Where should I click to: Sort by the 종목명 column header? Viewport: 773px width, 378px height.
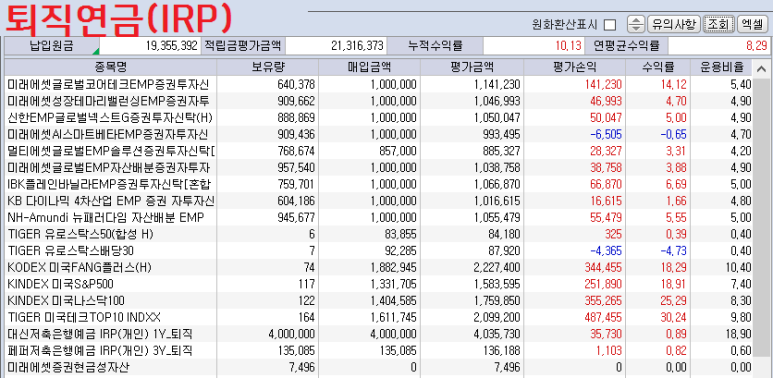click(111, 67)
